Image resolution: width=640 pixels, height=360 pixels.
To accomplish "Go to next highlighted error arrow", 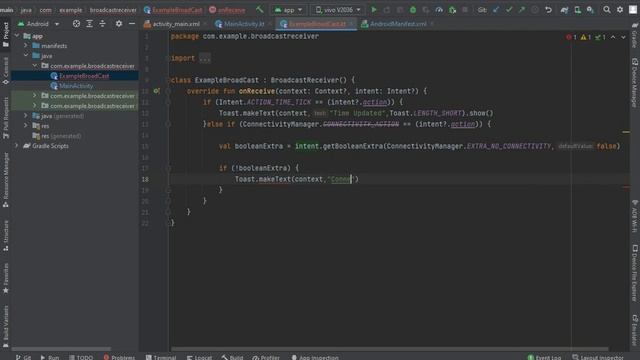I will click(623, 37).
